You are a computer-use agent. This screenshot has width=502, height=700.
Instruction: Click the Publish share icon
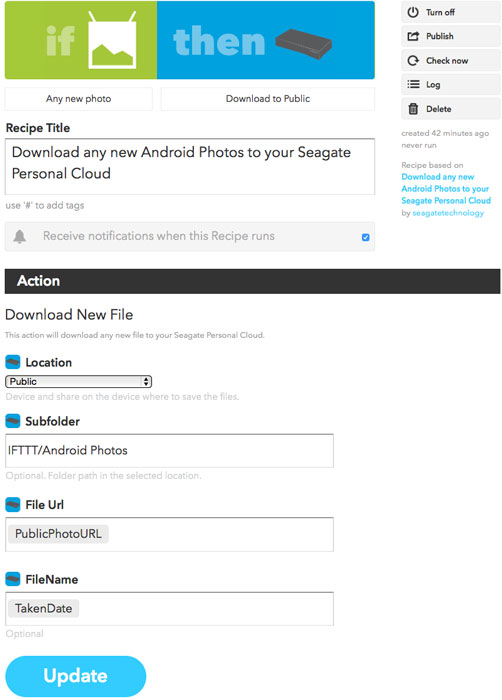pyautogui.click(x=413, y=36)
